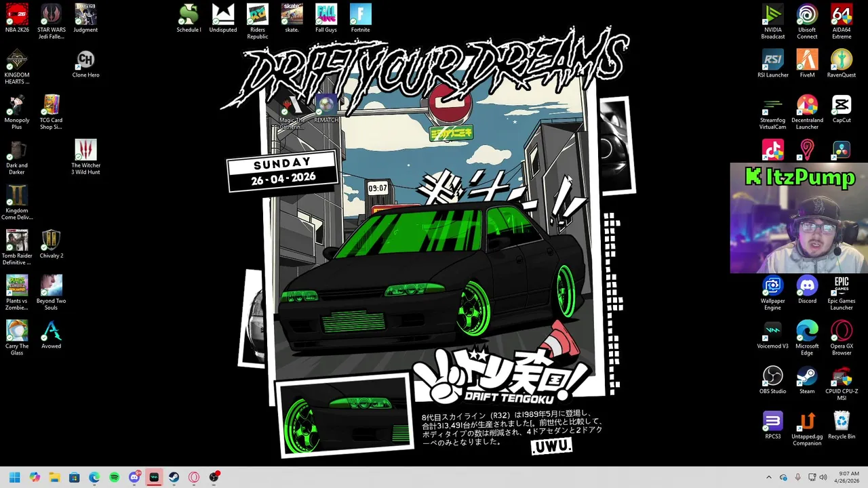Open the FiveM desktop shortcut

pos(807,64)
